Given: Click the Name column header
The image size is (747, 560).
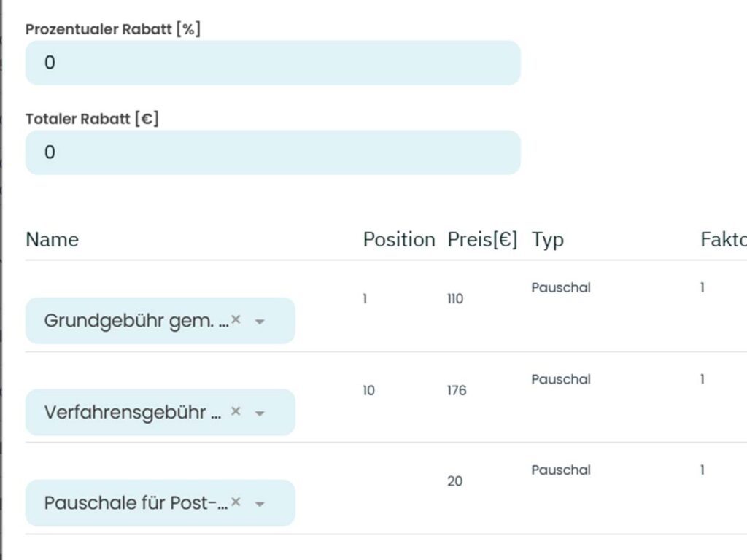Looking at the screenshot, I should [52, 239].
